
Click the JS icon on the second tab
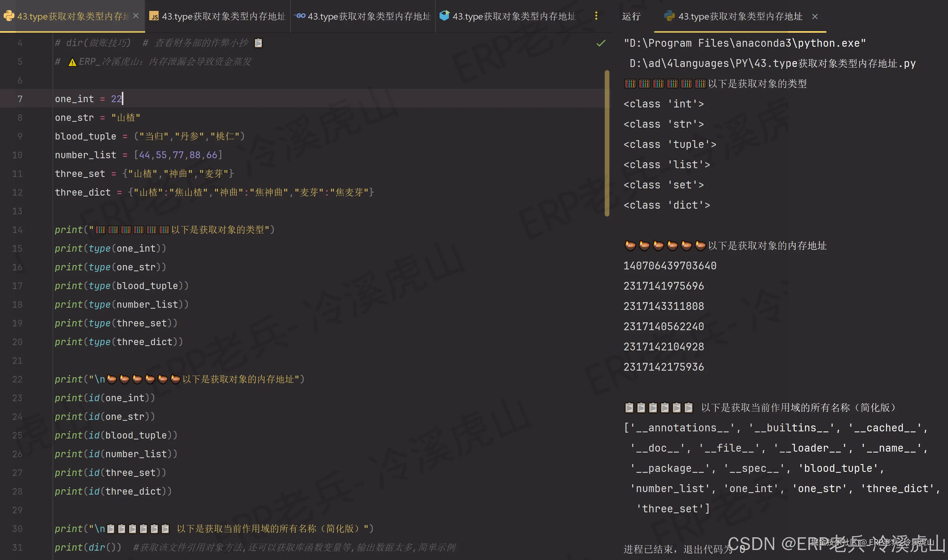[154, 16]
